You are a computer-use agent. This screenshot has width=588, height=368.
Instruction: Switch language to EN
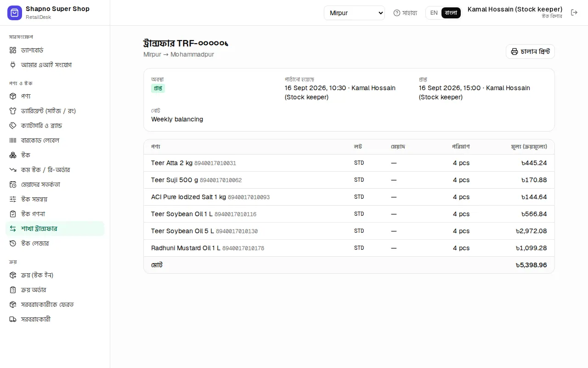click(x=434, y=13)
